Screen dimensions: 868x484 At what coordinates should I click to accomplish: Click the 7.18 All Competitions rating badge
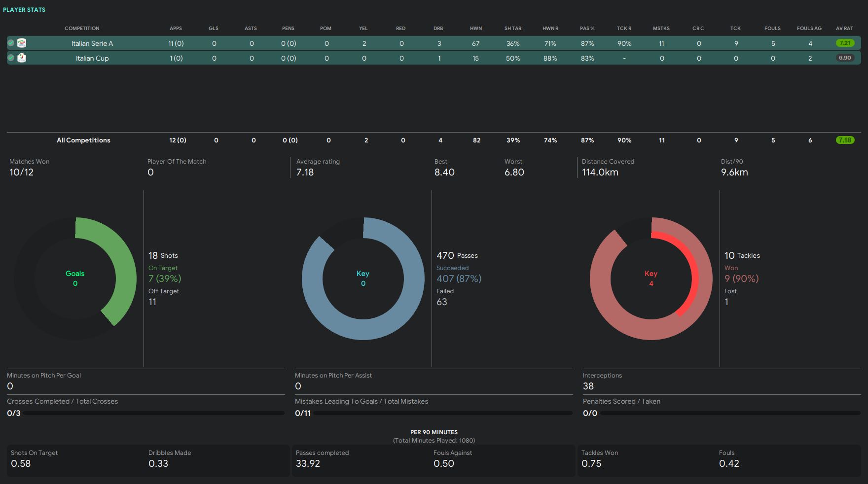point(845,140)
